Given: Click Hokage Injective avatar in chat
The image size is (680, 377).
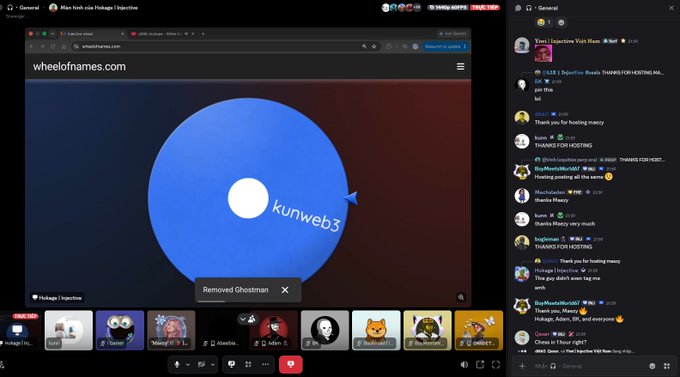Looking at the screenshot, I should tap(522, 274).
